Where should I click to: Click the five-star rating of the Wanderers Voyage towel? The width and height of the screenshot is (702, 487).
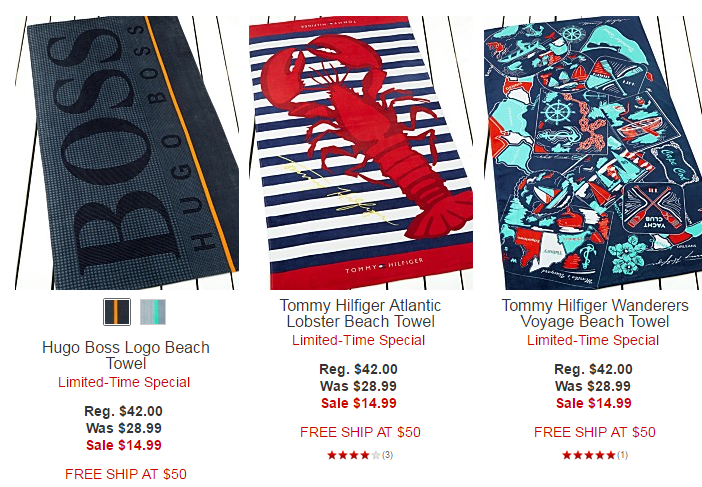click(x=589, y=455)
